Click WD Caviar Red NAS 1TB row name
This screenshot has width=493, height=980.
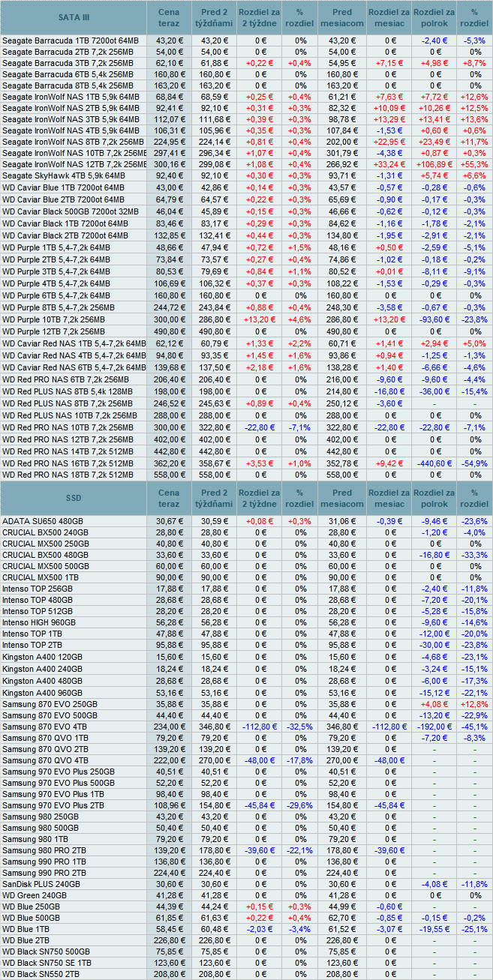(x=74, y=343)
